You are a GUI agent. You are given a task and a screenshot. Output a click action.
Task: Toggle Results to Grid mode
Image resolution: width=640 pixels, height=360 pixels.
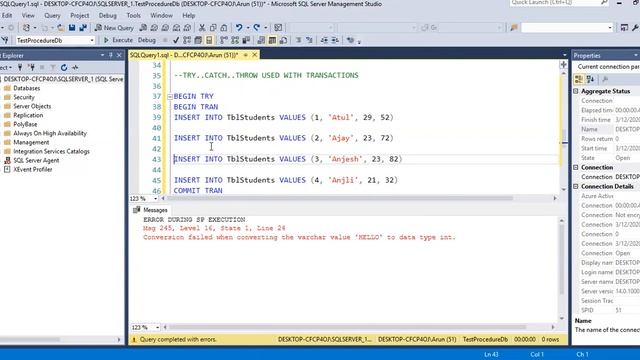(272, 40)
